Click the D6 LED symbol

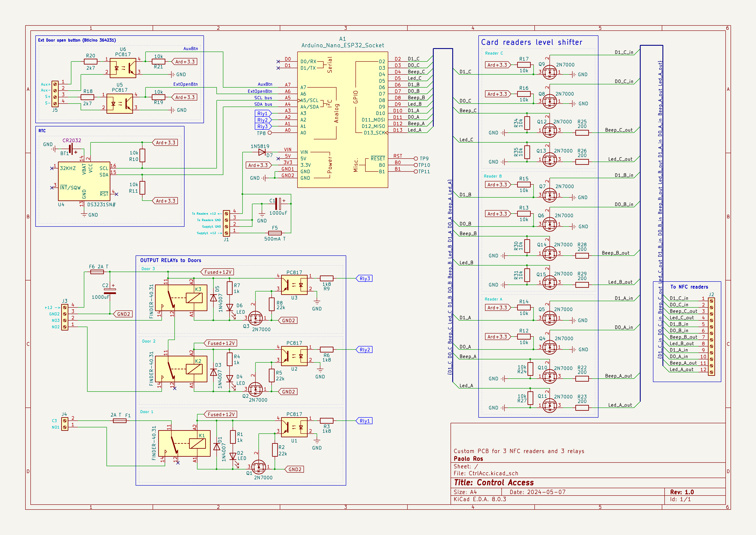[x=230, y=307]
